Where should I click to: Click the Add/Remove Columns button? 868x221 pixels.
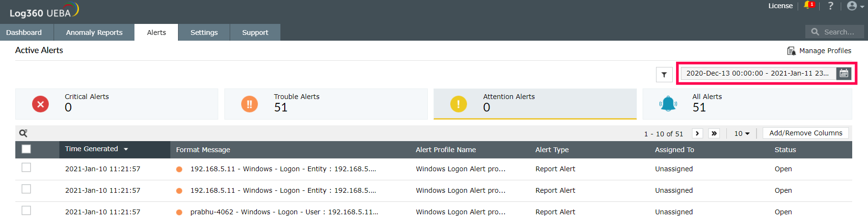(806, 133)
